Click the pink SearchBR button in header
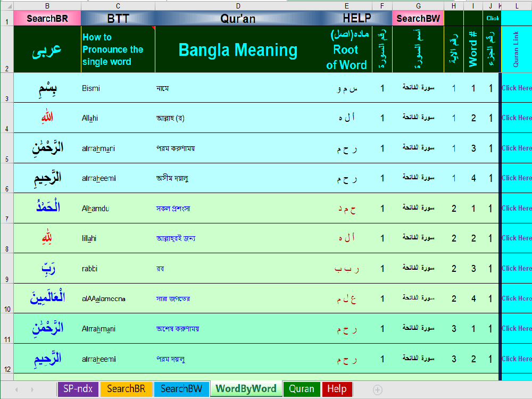 tap(47, 18)
